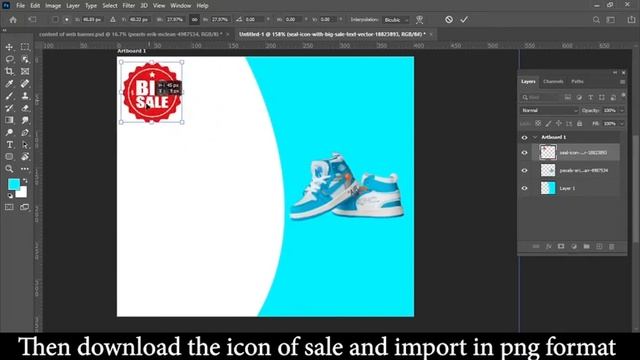
Task: Edit the transform X position field
Action: pos(92,20)
